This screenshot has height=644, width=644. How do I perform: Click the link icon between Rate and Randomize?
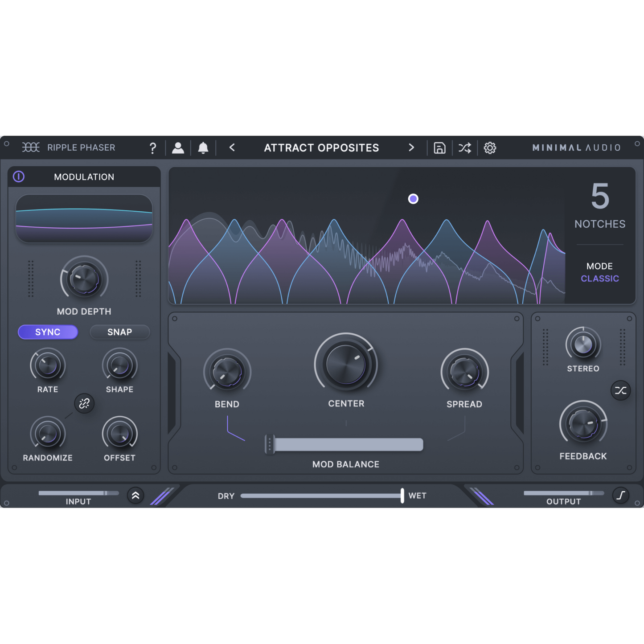[83, 404]
